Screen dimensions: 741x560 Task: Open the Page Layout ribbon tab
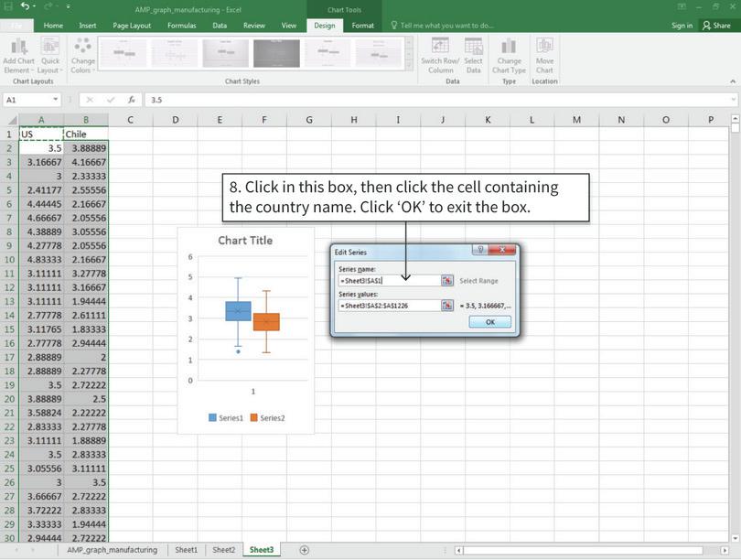[x=132, y=26]
